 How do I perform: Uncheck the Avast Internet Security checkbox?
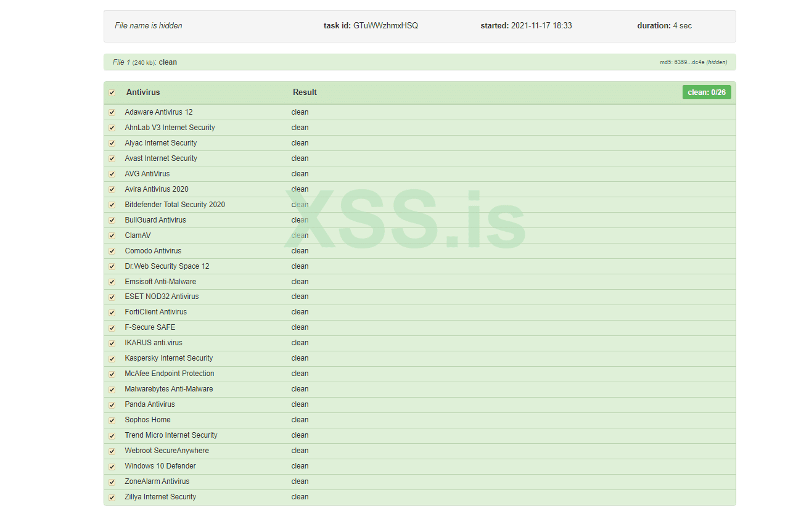[112, 158]
